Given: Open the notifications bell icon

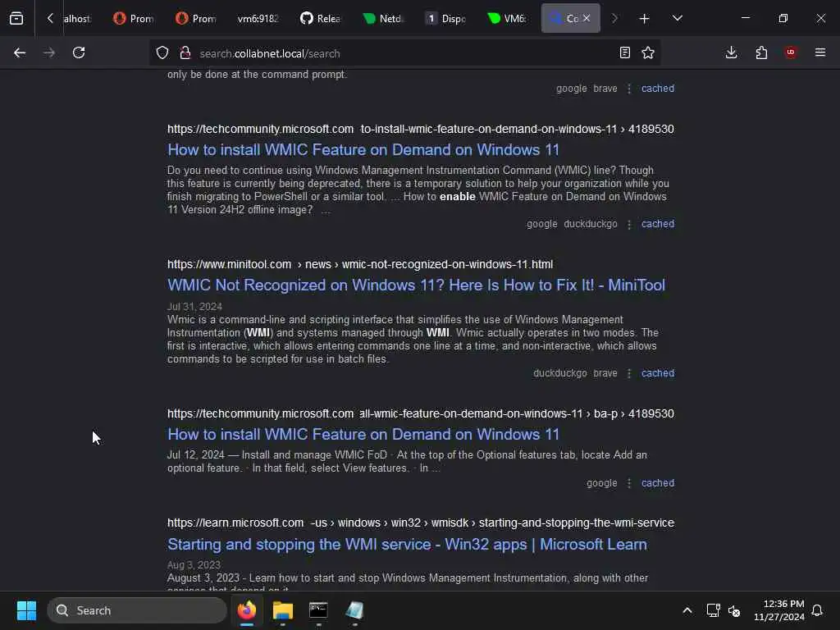Looking at the screenshot, I should coord(818,610).
